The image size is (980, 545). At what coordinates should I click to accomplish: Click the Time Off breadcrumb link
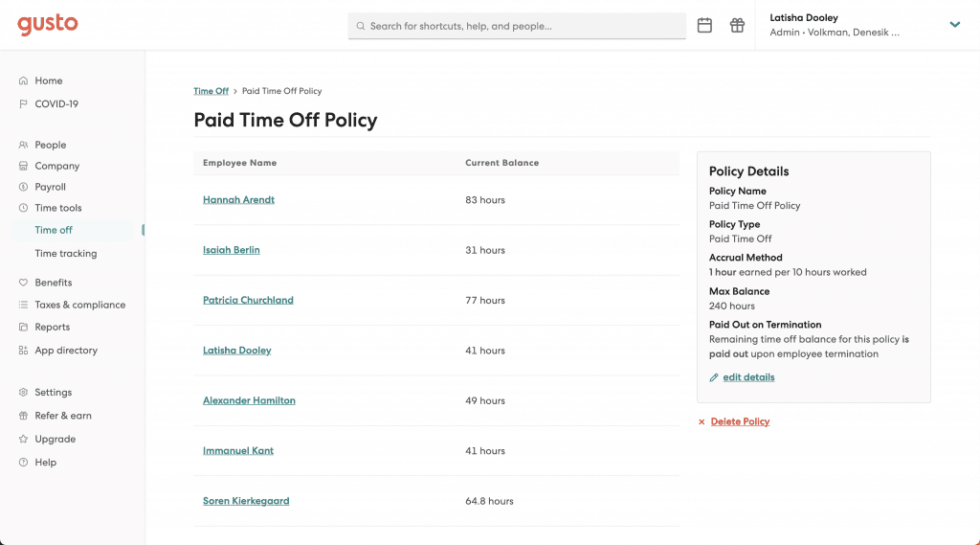tap(211, 91)
